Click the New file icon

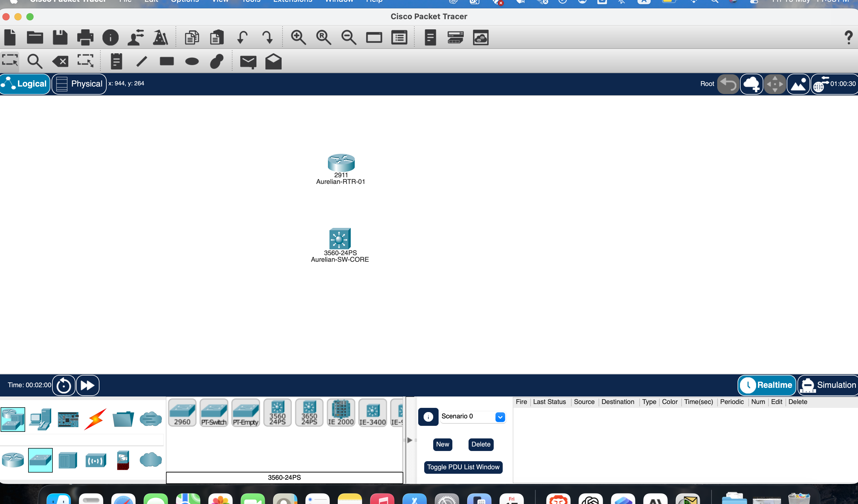click(10, 37)
